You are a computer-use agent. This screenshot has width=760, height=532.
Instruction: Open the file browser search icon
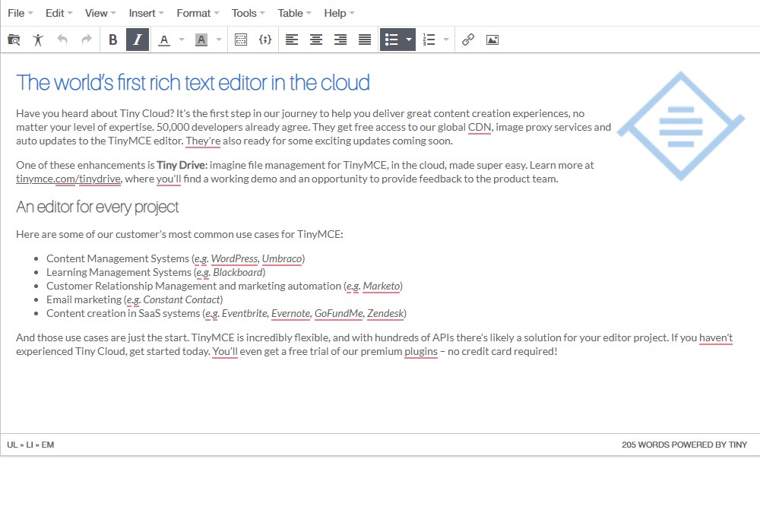click(x=14, y=40)
